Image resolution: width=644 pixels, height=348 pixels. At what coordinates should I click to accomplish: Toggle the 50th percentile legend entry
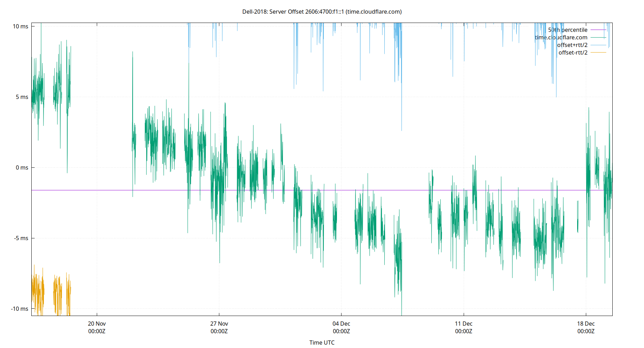[568, 30]
